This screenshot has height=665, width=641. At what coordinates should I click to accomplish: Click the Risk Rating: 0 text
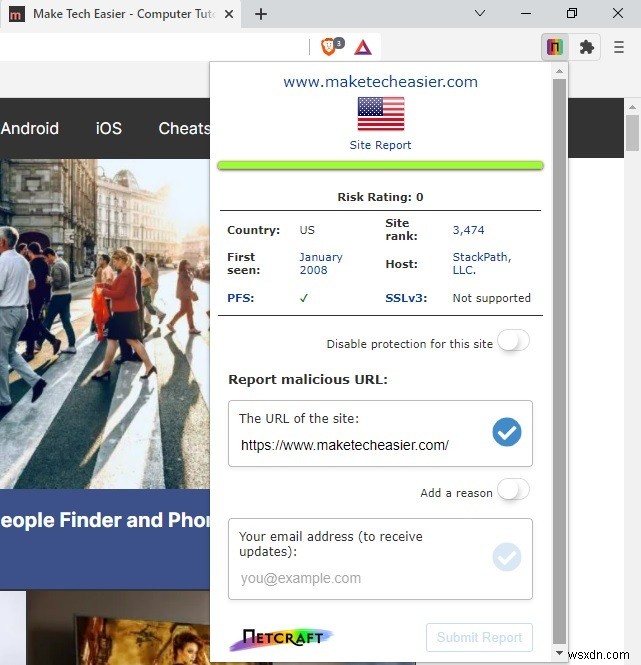point(380,197)
